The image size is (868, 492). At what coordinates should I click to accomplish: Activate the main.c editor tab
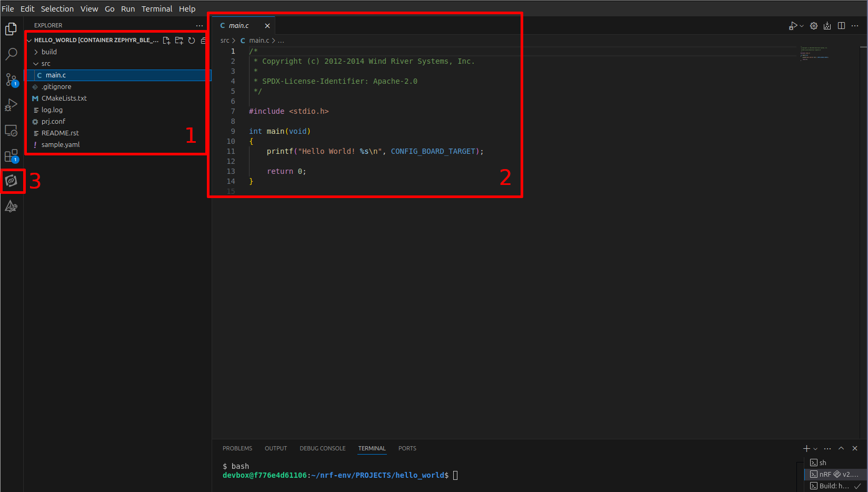click(x=244, y=26)
